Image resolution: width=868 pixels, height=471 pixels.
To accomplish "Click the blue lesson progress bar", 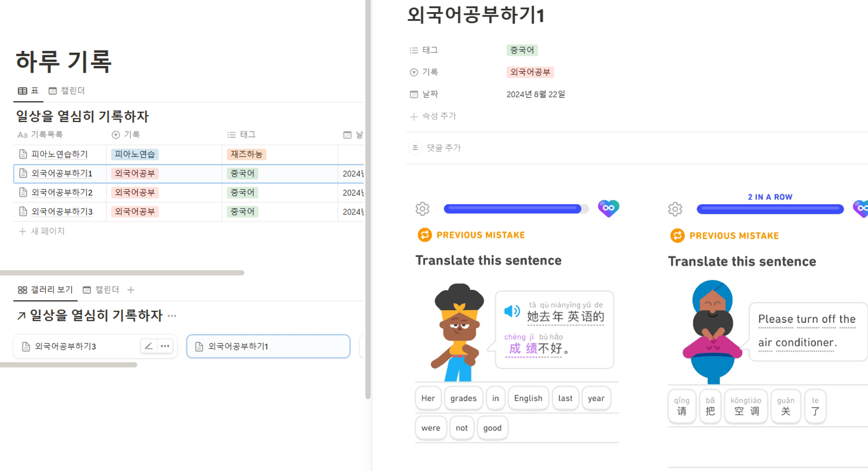I will point(515,208).
